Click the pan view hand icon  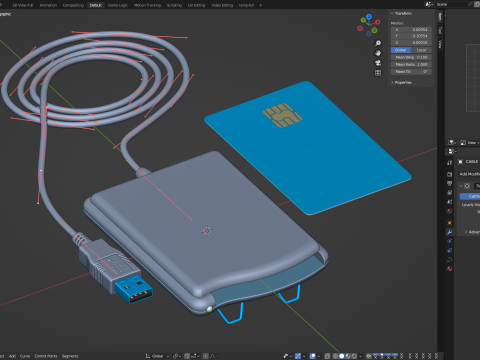[x=378, y=53]
